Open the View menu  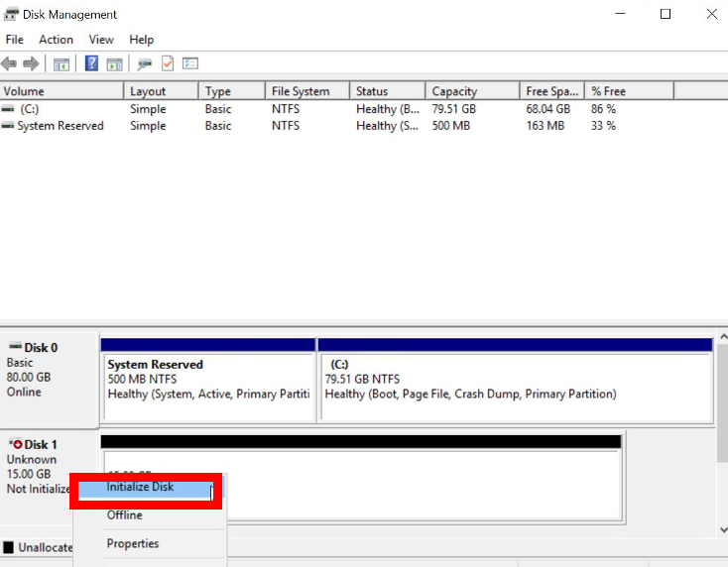101,40
